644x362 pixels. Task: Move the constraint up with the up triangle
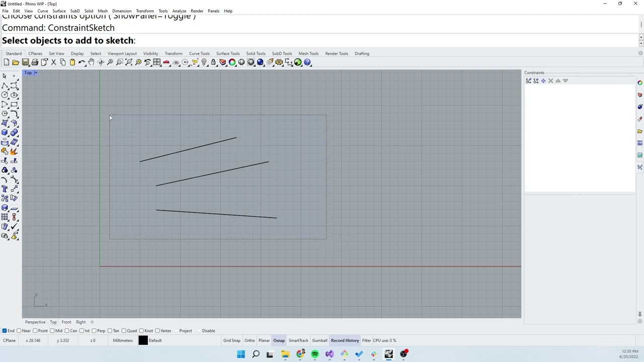[x=558, y=80]
